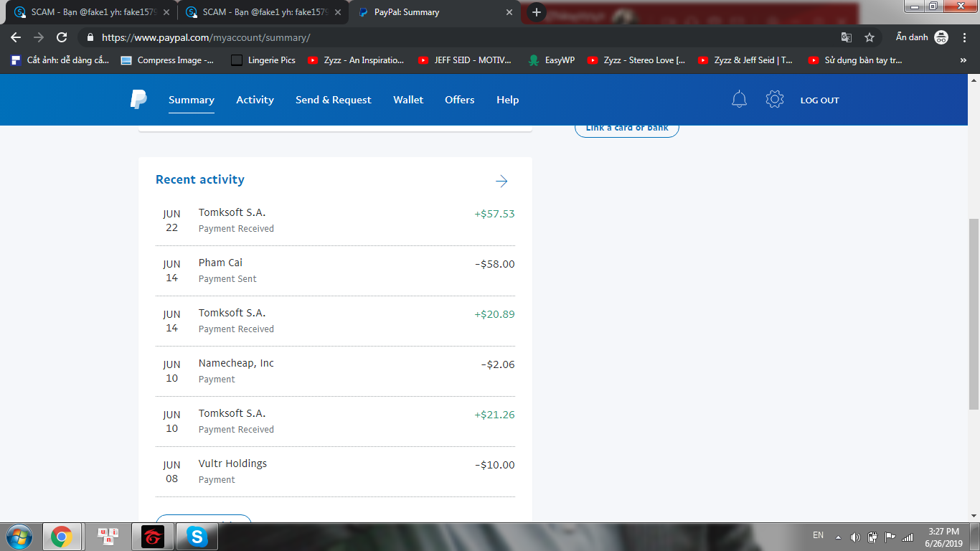Select the Summary nav item

(192, 100)
